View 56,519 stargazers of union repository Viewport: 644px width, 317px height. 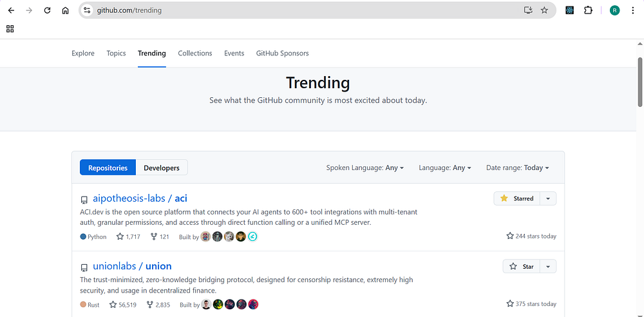123,305
